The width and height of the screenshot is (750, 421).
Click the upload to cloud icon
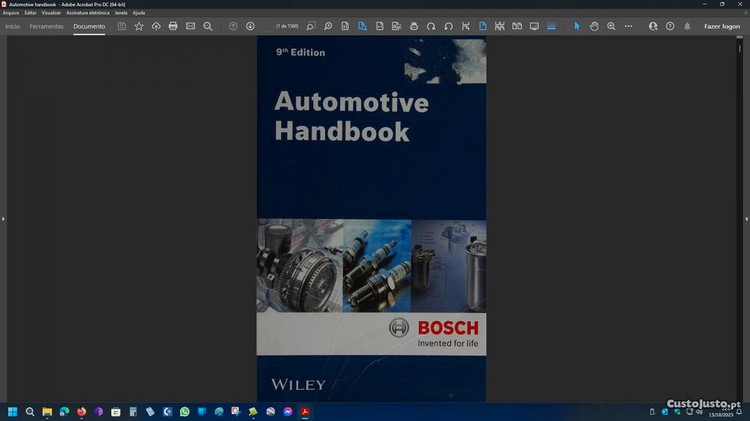coord(156,26)
